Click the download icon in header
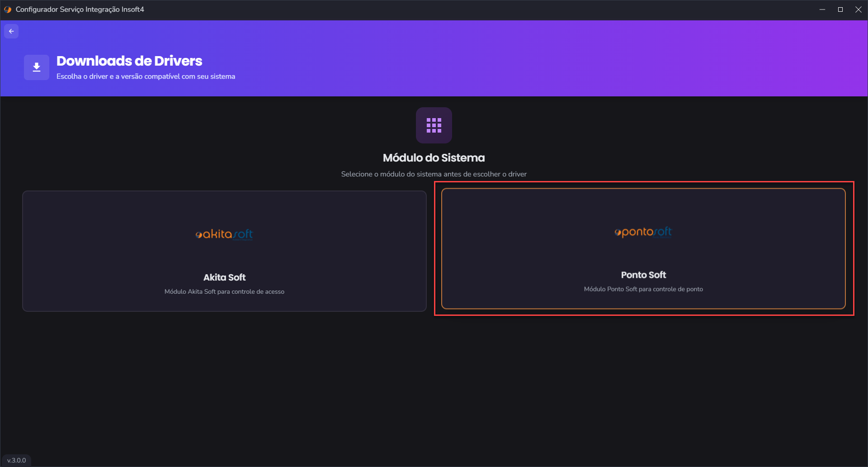 (37, 67)
